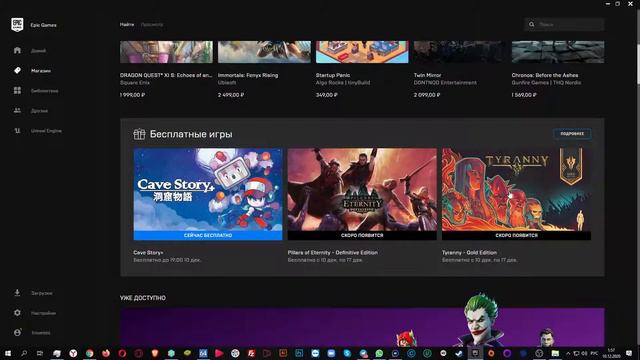This screenshot has width=640, height=360.
Task: Click the search magnifier icon
Action: 531,24
